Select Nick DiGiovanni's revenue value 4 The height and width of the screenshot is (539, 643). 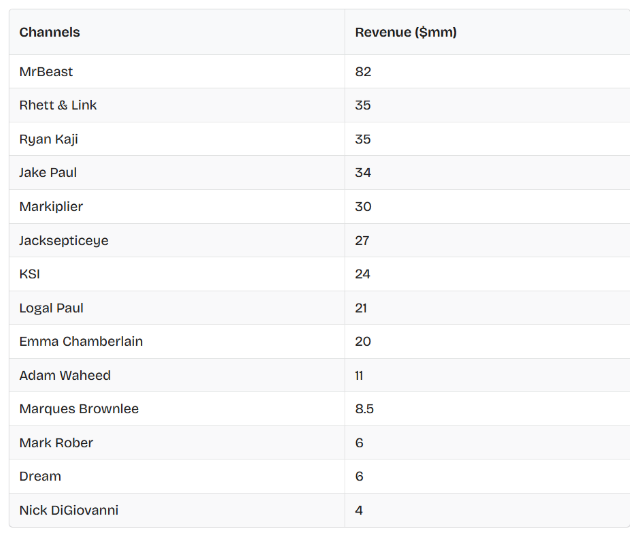359,510
